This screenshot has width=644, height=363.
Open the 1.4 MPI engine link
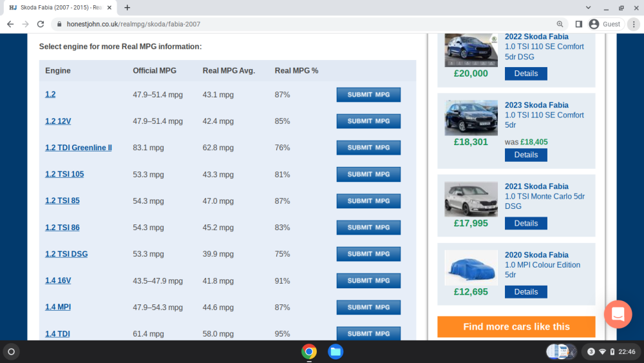click(58, 307)
